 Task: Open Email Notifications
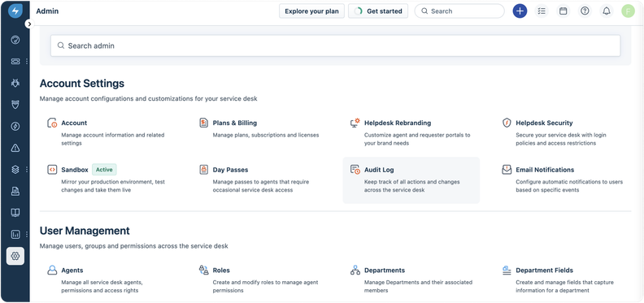(545, 170)
